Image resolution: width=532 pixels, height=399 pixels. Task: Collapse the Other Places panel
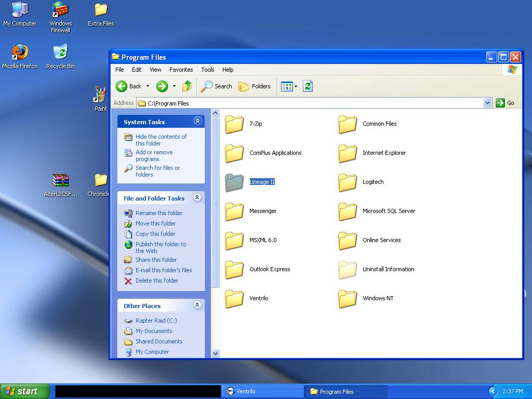pyautogui.click(x=197, y=304)
